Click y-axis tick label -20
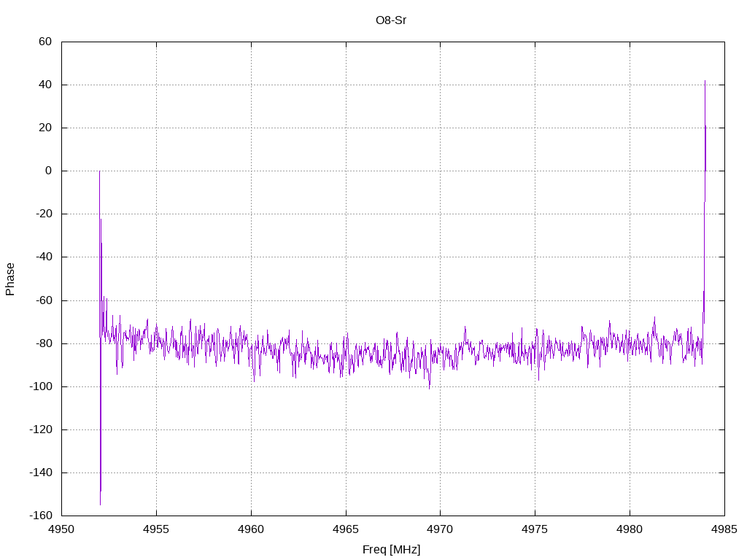 44,214
